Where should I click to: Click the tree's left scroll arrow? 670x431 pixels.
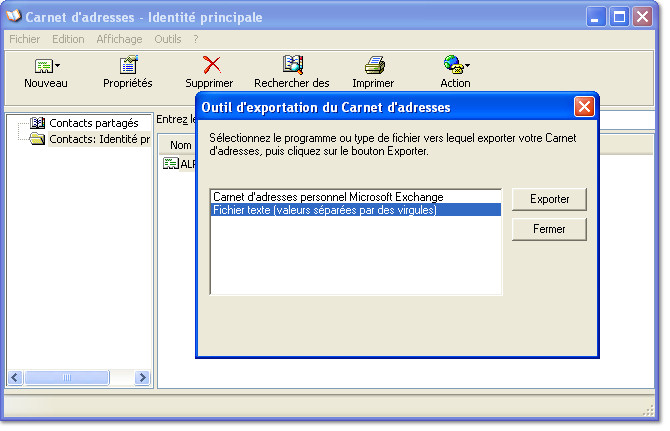15,377
